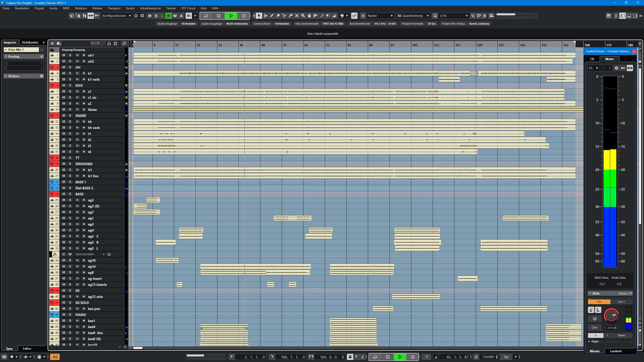Viewport: 644px width, 362px height.
Task: Open the Konfigurationen dropdown
Action: (117, 16)
